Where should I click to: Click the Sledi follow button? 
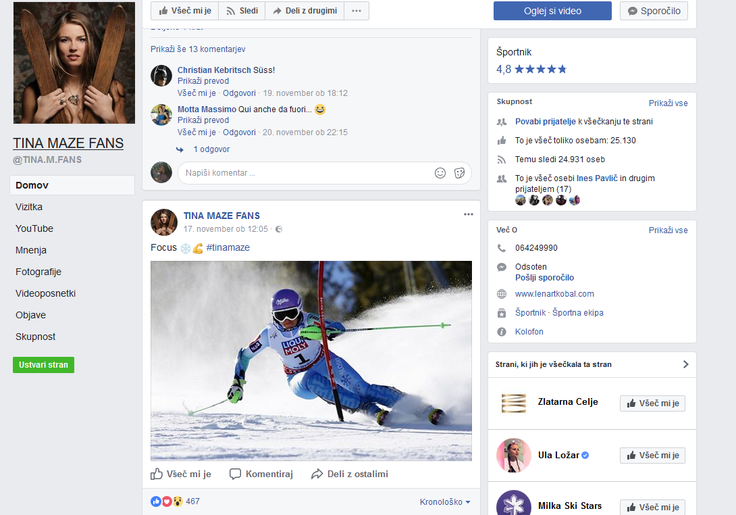pyautogui.click(x=242, y=11)
